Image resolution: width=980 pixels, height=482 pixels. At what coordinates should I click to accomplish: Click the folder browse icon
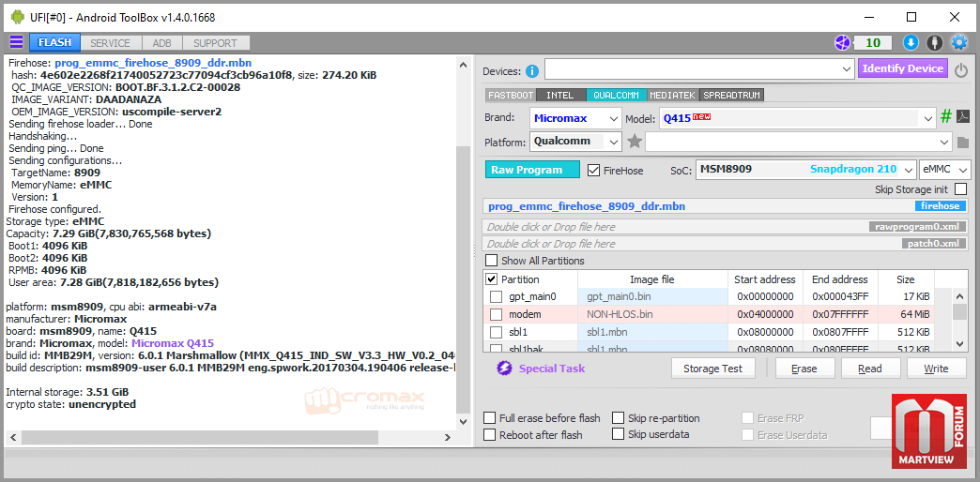click(963, 143)
